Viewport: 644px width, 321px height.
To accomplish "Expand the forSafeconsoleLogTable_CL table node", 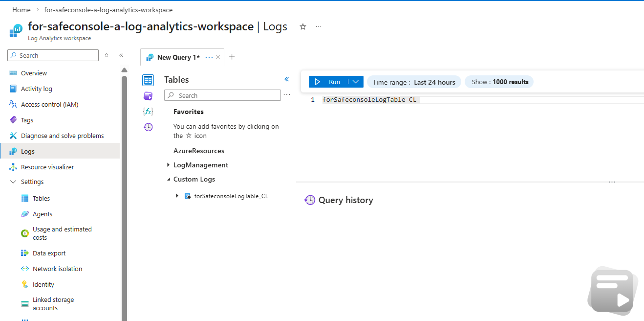I will pos(177,196).
